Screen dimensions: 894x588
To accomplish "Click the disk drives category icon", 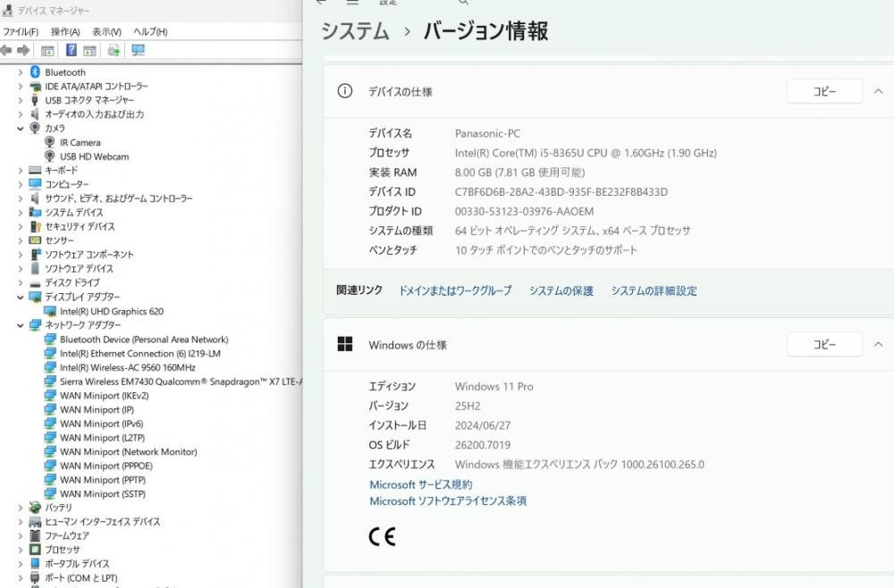I will click(x=36, y=283).
